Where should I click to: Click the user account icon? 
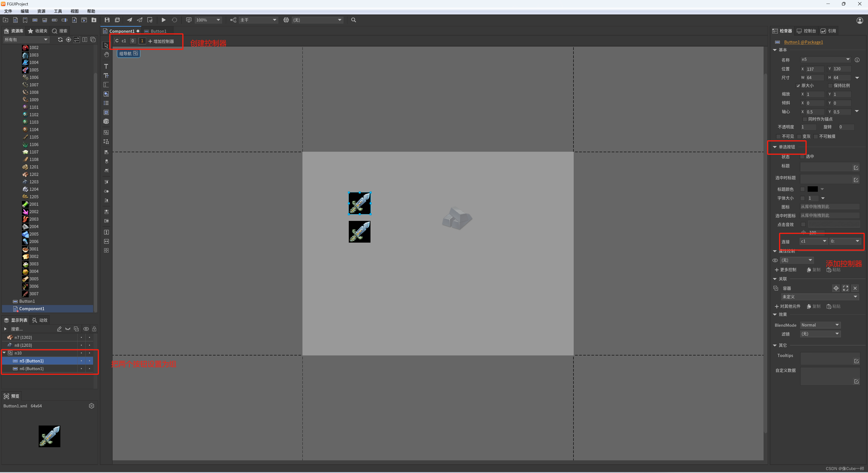click(x=860, y=21)
